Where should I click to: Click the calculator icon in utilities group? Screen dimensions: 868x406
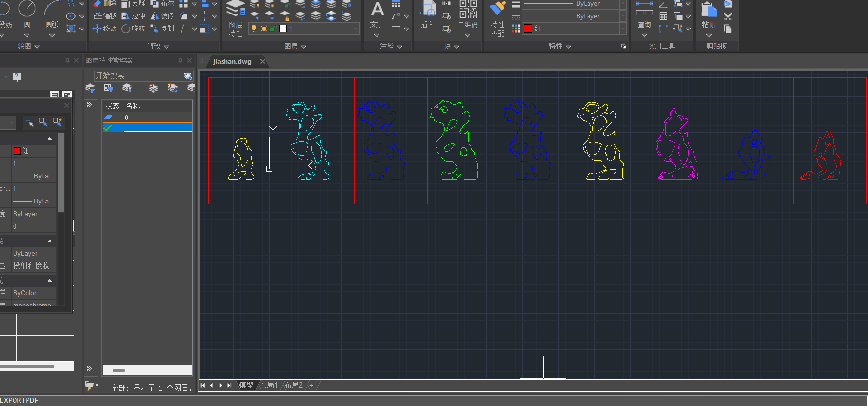pos(663,16)
